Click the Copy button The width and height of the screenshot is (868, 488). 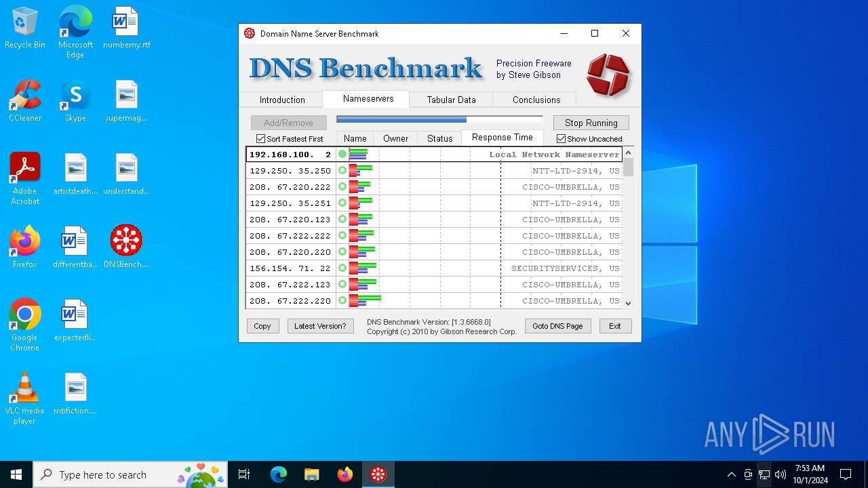[x=262, y=326]
